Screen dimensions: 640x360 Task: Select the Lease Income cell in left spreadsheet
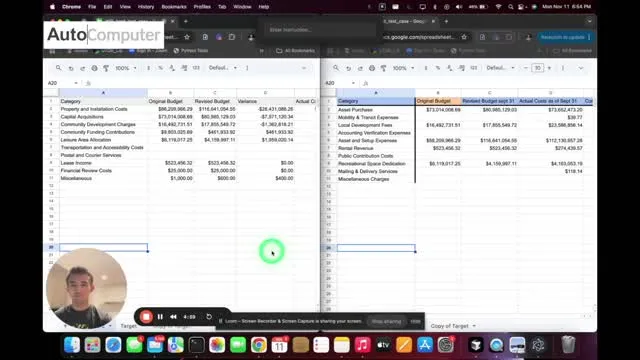click(103, 163)
